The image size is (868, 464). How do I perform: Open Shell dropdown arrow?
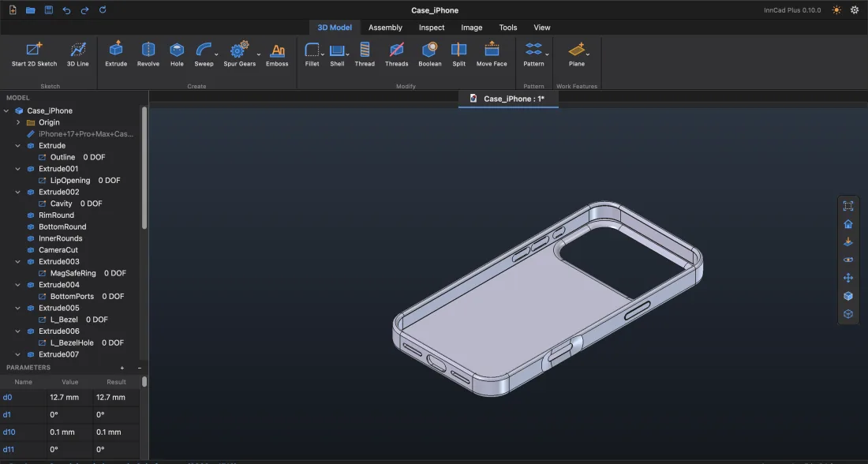coord(348,54)
